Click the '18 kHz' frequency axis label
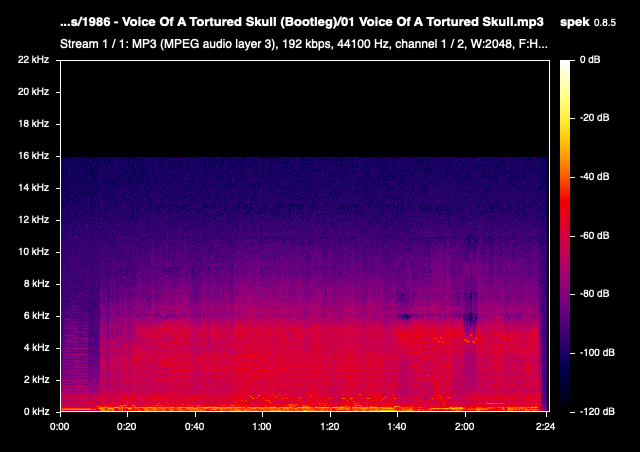This screenshot has width=640, height=452. point(33,124)
